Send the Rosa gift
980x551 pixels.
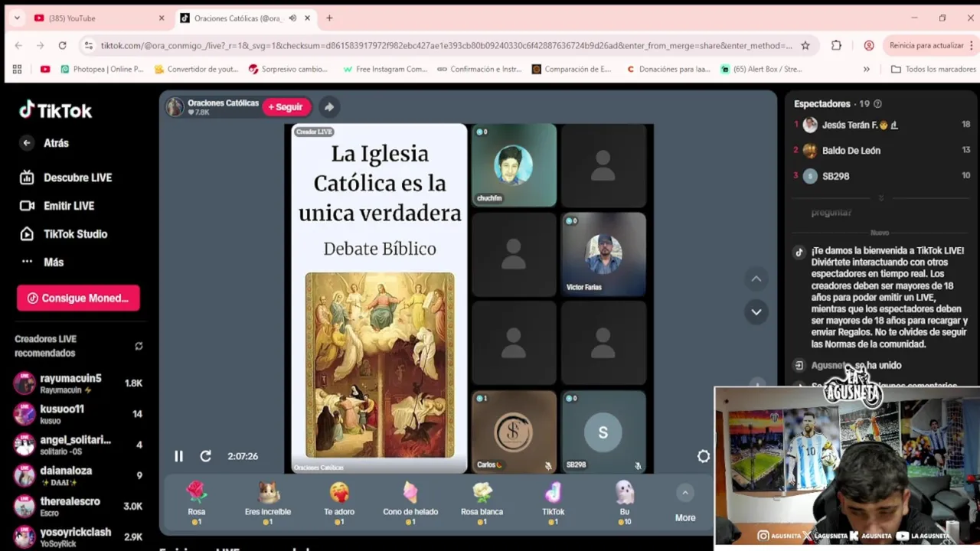point(197,503)
